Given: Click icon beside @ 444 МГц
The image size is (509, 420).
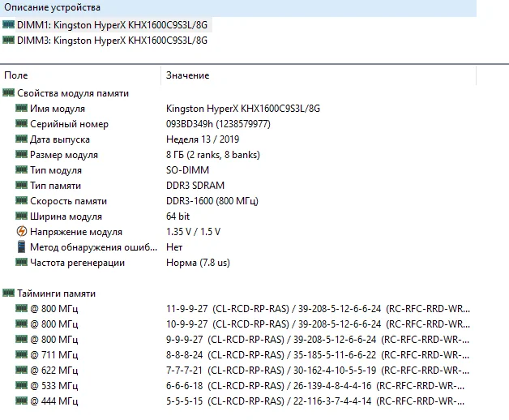Looking at the screenshot, I should [x=21, y=401].
